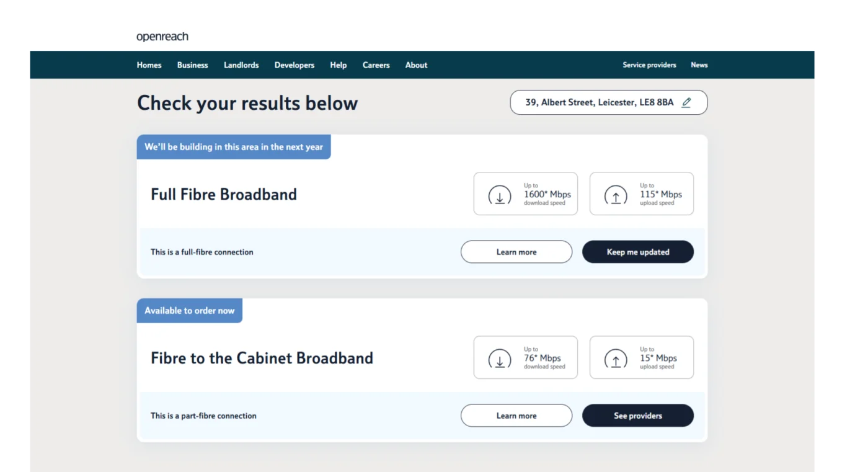This screenshot has width=868, height=472.
Task: Click the Cabinet Broadband upload arrow icon
Action: [x=616, y=359]
